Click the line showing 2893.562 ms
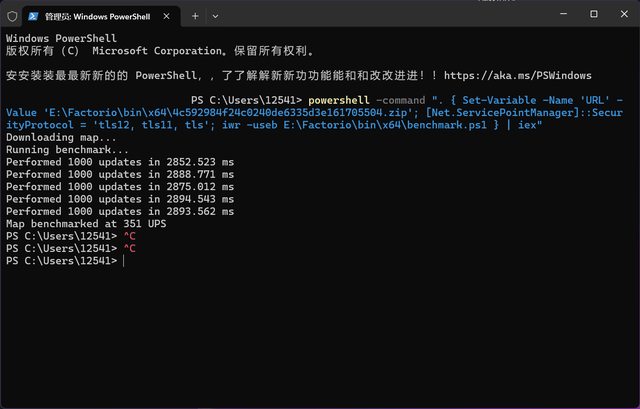640x409 pixels. pyautogui.click(x=120, y=211)
